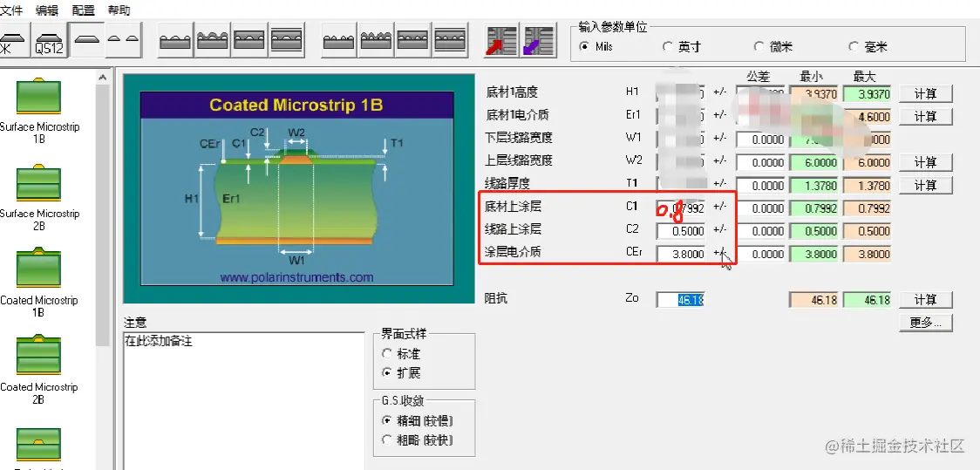Select Surface Microstrip 1B structure
The height and width of the screenshot is (470, 980).
pos(38,109)
